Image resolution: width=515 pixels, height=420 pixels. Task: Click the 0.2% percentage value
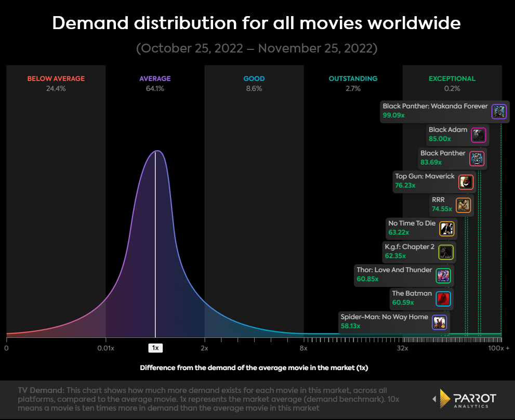pyautogui.click(x=452, y=88)
